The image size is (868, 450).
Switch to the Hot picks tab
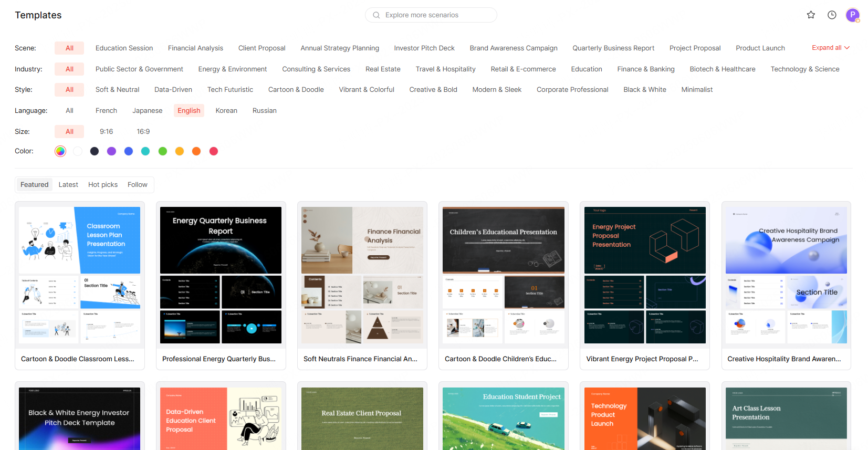coord(103,184)
